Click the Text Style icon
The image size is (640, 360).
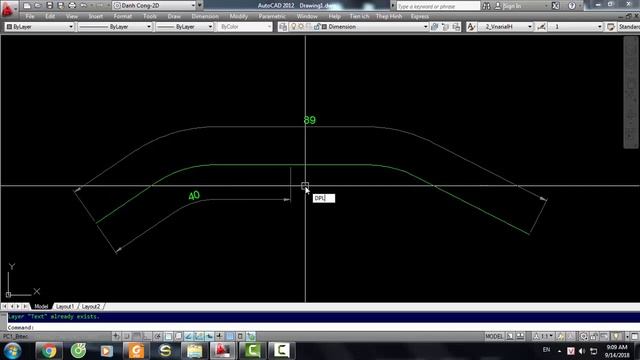[471, 27]
